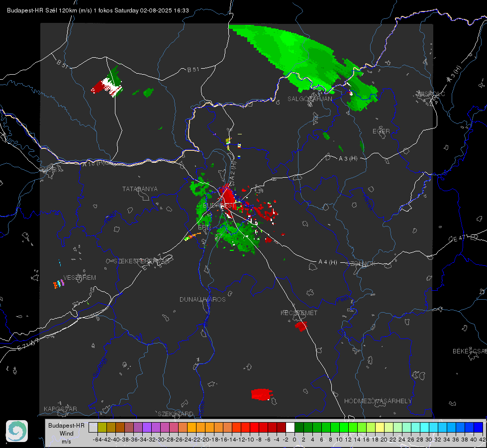The height and width of the screenshot is (448, 487).
Task: Select the SZEKSZÁRD city label
Action: tap(176, 414)
